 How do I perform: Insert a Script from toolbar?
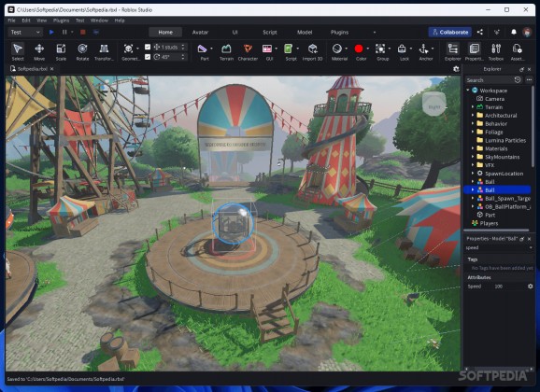click(x=289, y=49)
